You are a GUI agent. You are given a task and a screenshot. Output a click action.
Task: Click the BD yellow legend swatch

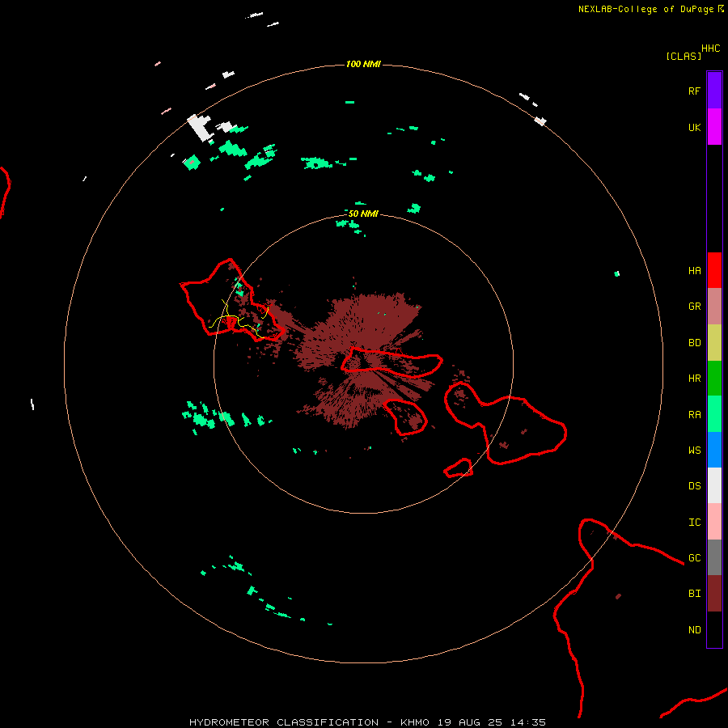714,343
